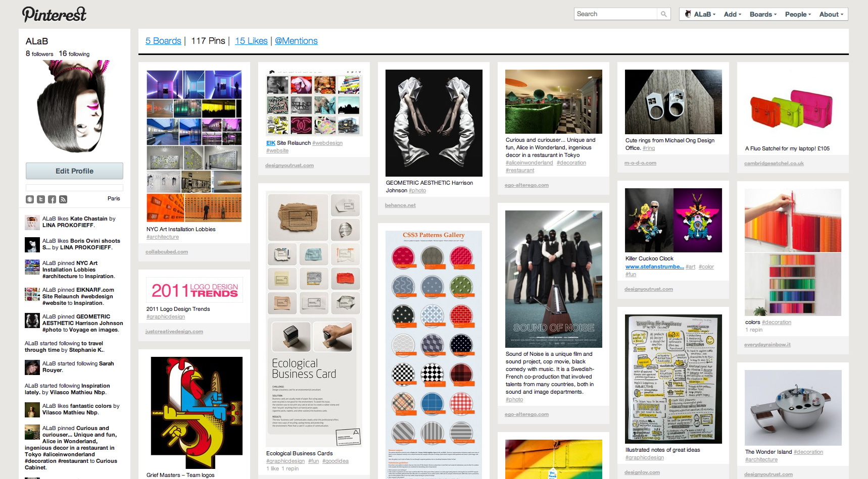Screen dimensions: 868x479
Task: Click the ALaB profile picture in sidebar
Action: click(x=74, y=108)
